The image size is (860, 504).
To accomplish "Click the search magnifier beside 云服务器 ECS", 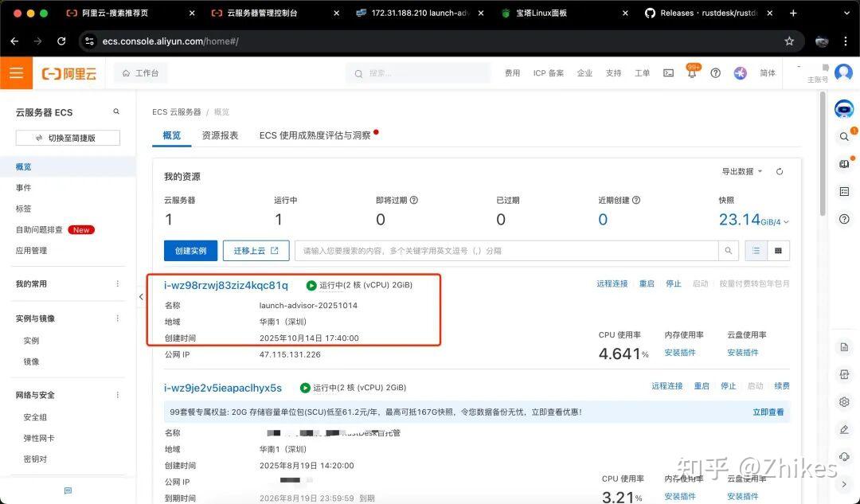I will pyautogui.click(x=116, y=112).
